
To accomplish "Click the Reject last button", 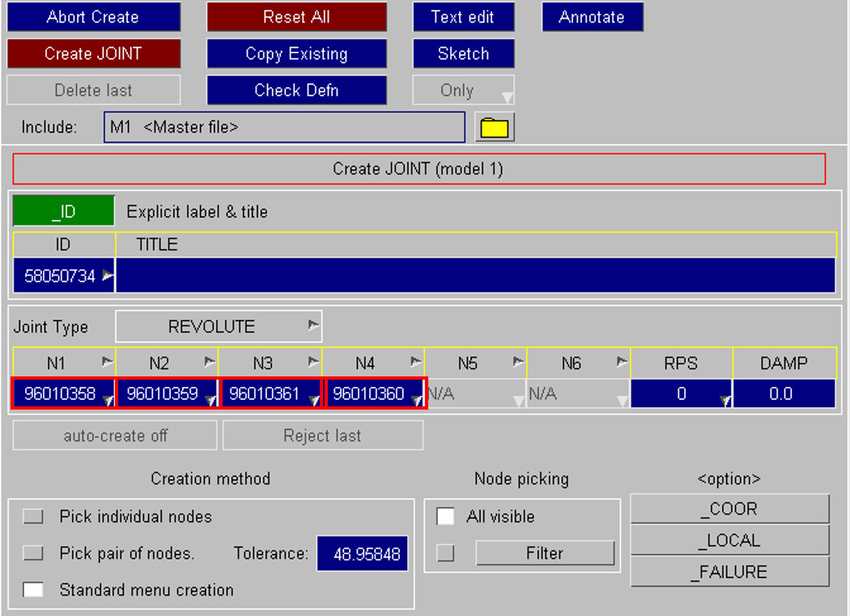I will click(x=322, y=435).
